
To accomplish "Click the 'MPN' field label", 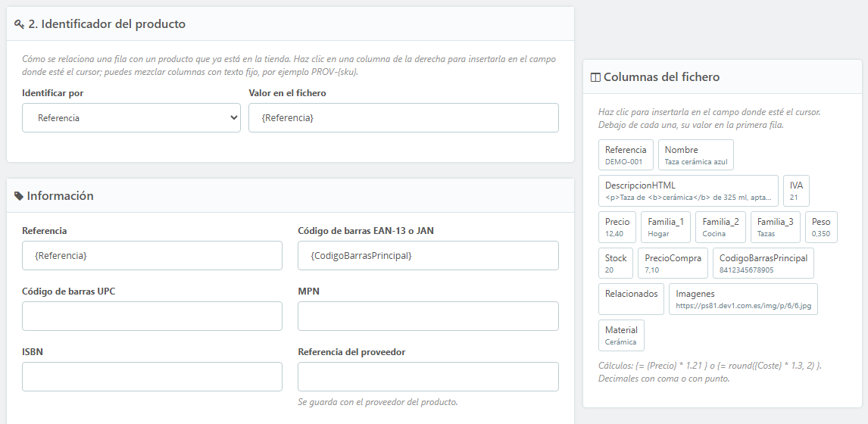I will (308, 291).
